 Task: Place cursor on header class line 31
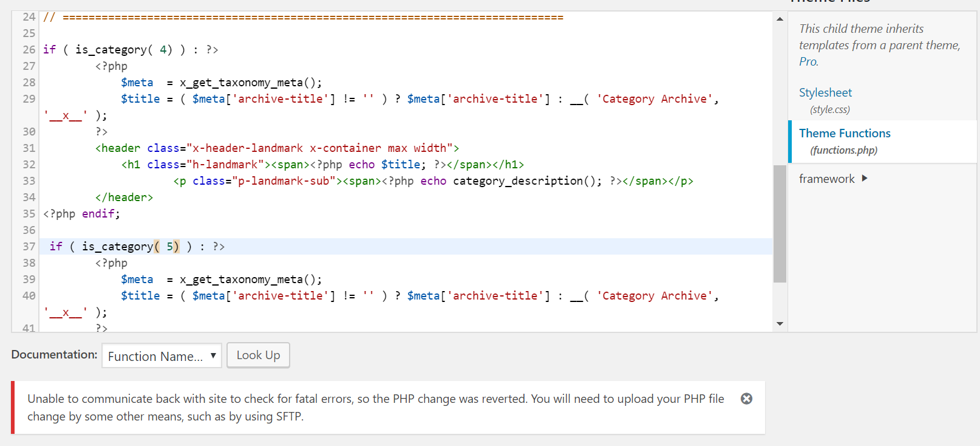(x=277, y=148)
